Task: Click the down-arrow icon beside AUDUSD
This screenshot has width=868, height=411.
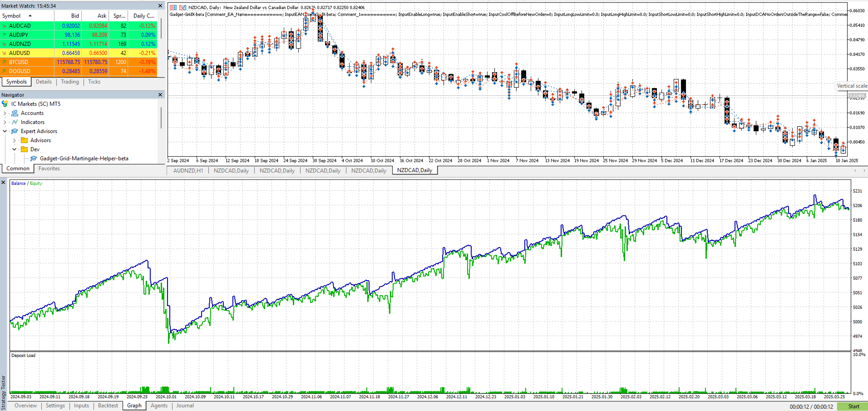Action: [x=4, y=53]
